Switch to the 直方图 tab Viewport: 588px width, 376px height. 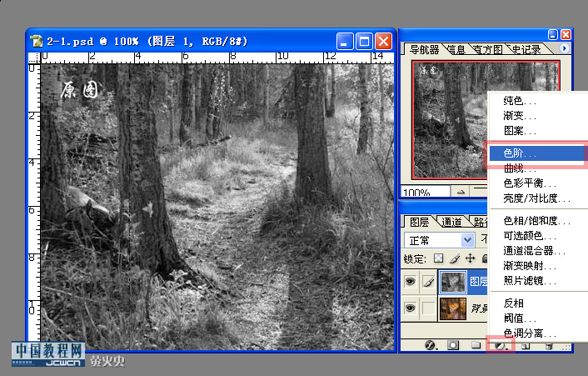(488, 49)
